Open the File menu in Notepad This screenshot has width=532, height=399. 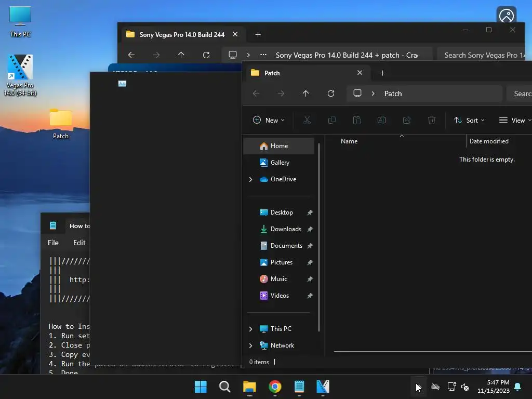tap(54, 243)
